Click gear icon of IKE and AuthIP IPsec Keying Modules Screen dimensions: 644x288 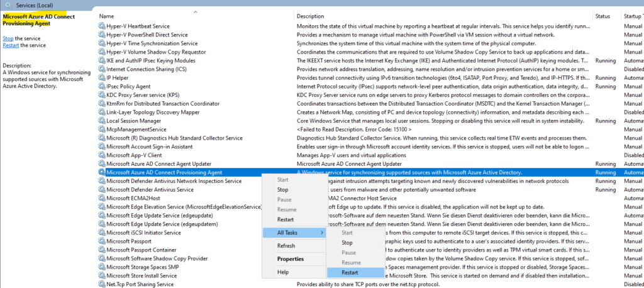click(x=102, y=60)
